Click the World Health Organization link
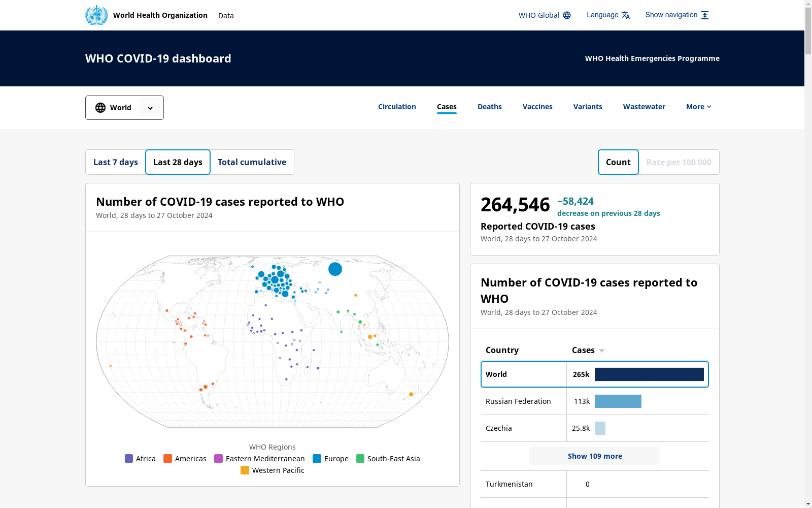The image size is (812, 508). [x=160, y=15]
